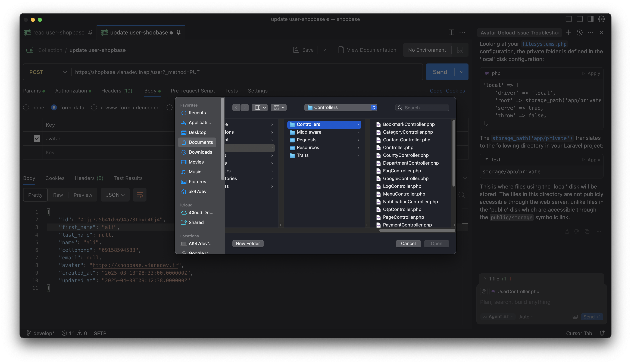Open the JSON format dropdown

[115, 195]
